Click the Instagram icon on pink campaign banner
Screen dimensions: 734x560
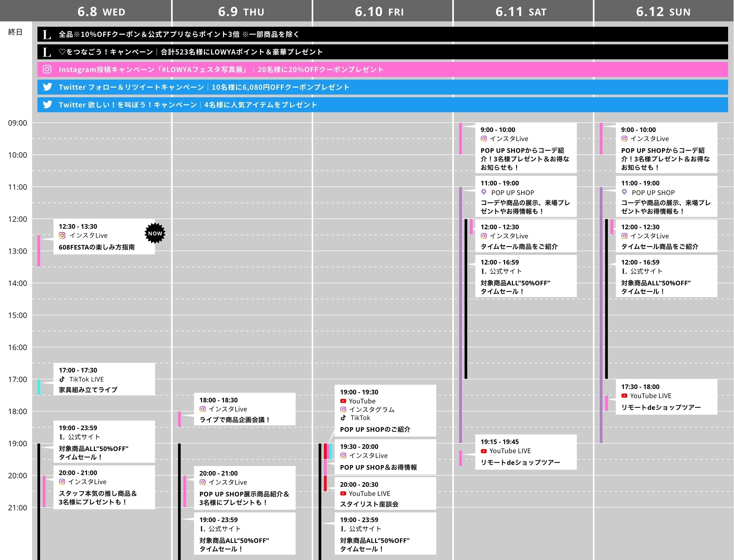(47, 69)
